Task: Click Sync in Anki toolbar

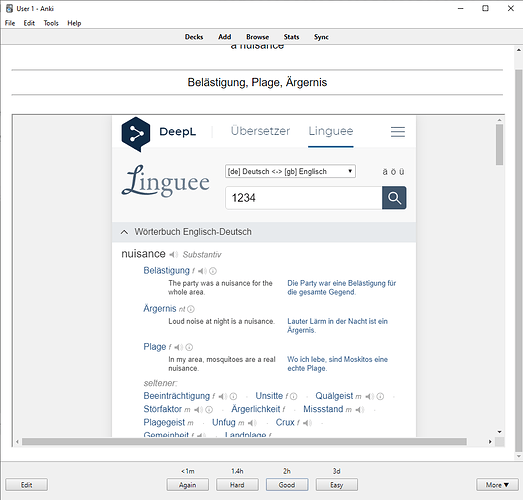Action: 321,37
